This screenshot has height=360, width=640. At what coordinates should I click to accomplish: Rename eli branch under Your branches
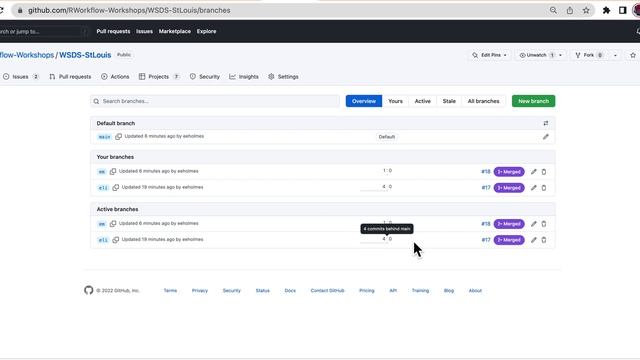(533, 188)
